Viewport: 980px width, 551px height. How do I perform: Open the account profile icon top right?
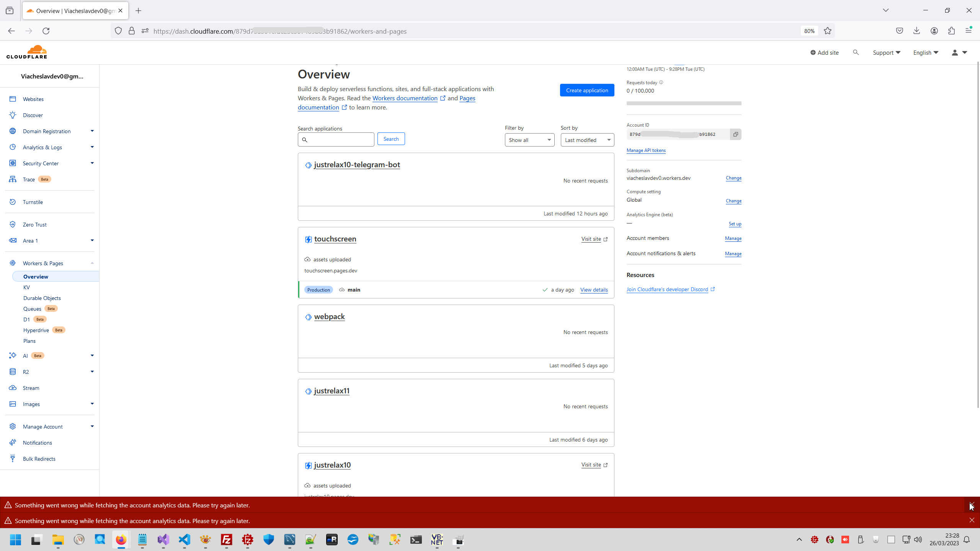(955, 52)
